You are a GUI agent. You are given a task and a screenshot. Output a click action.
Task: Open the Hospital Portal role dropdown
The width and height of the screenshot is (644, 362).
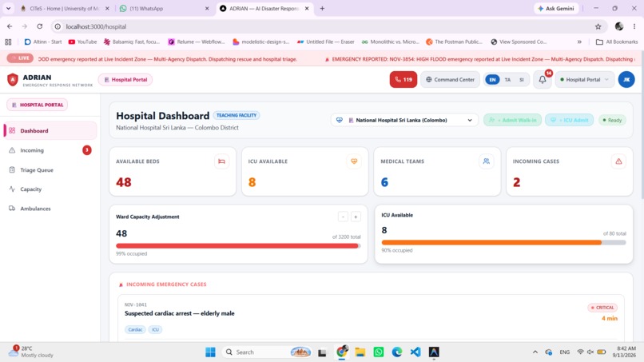584,80
